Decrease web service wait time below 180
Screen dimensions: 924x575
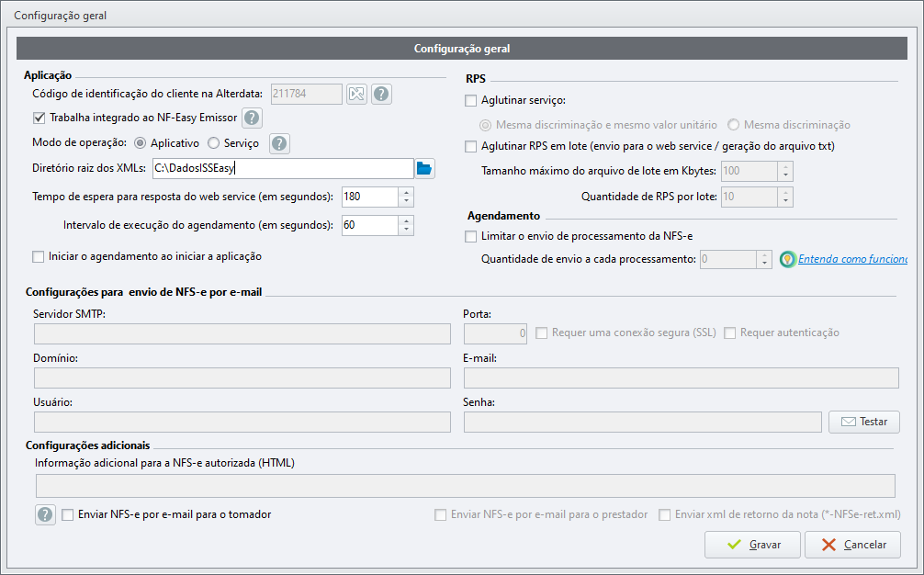coord(406,202)
